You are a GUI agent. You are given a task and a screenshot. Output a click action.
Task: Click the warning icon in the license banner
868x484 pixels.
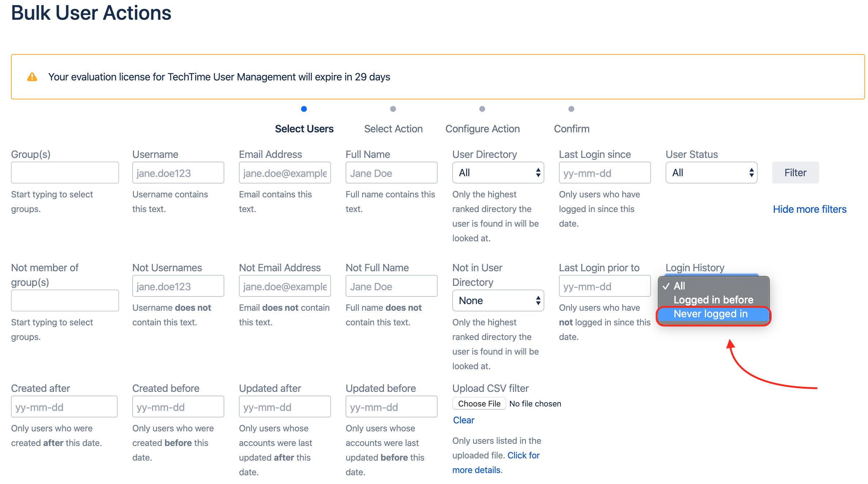click(x=33, y=77)
